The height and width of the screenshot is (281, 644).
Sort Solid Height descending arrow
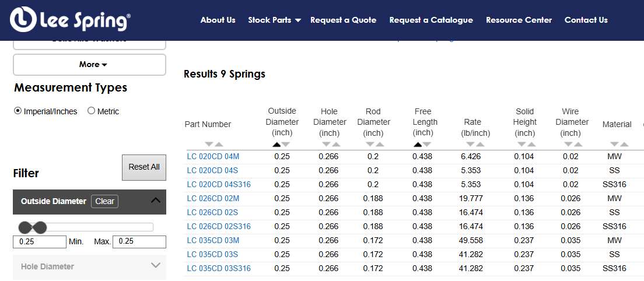click(x=521, y=145)
